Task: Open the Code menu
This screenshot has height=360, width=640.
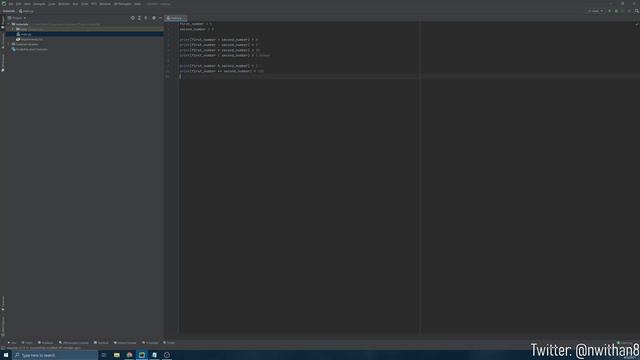Action: (52, 4)
